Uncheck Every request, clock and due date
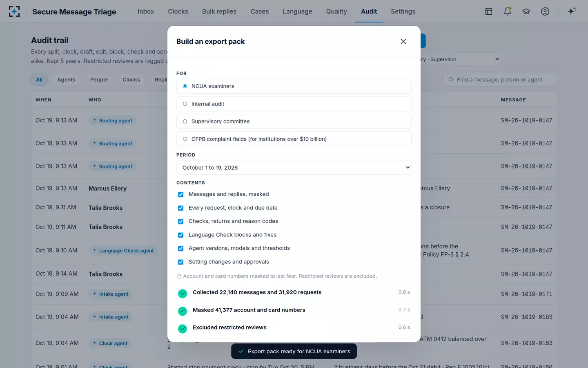 (x=180, y=208)
